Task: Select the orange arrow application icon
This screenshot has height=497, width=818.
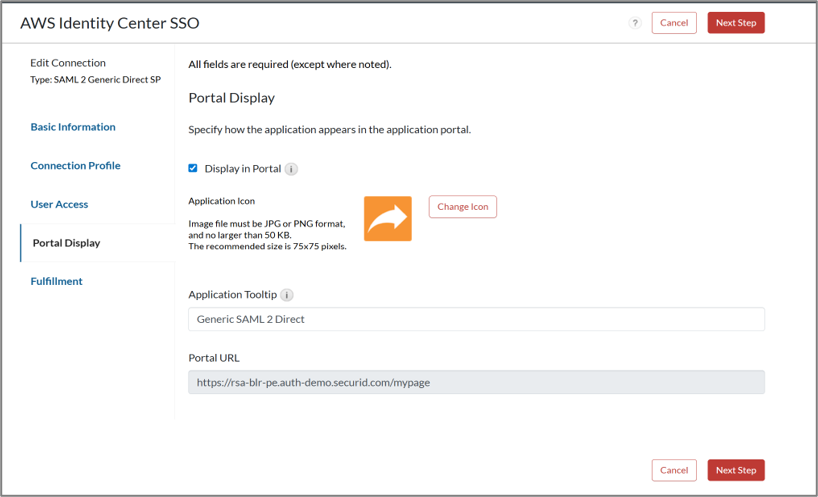Action: pos(388,219)
